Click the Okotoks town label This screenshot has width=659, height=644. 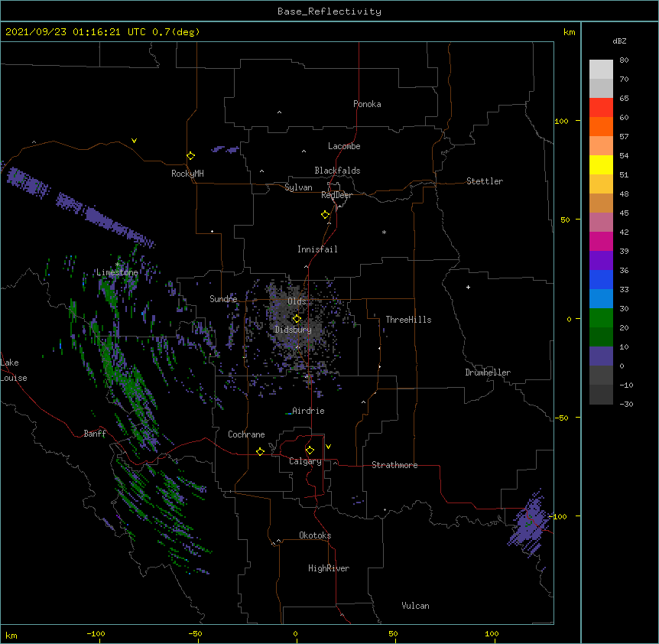[315, 535]
